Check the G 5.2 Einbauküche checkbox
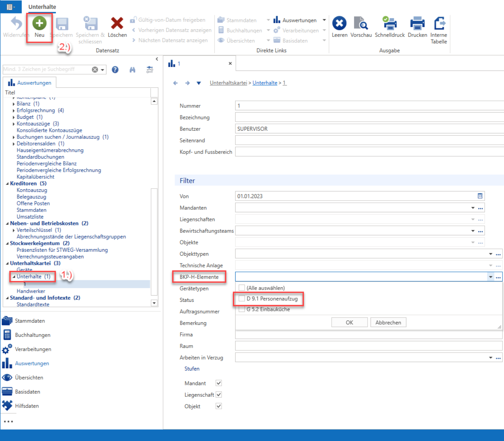 (242, 309)
